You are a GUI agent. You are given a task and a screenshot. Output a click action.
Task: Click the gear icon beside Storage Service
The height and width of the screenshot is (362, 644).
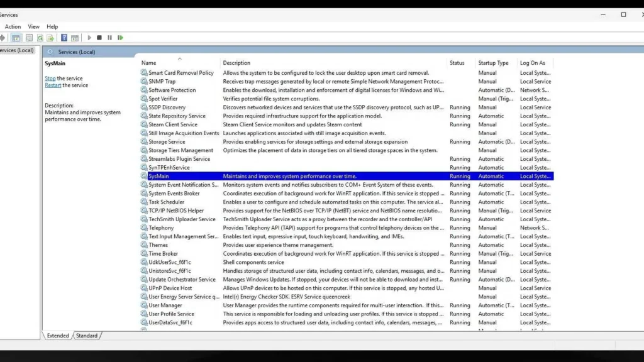pyautogui.click(x=144, y=141)
